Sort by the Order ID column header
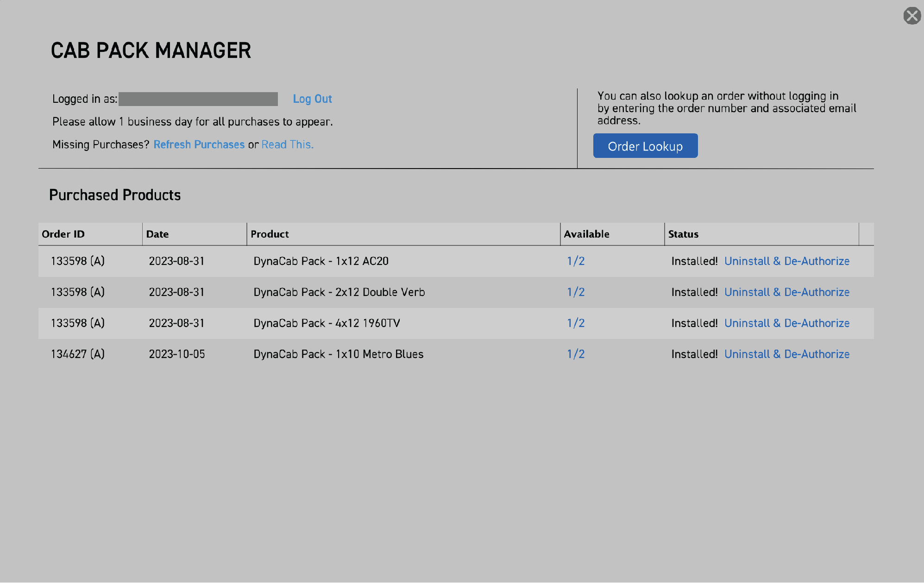 90,234
